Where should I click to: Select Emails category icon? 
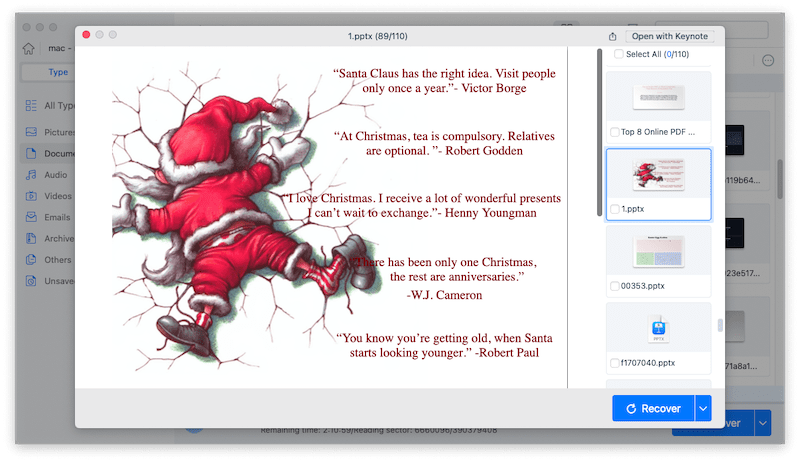point(31,217)
